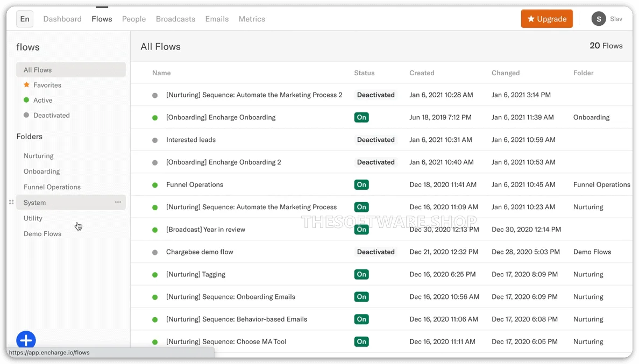Viewport: 639px width, 364px height.
Task: Open Sequence: Onboarding Emails flow
Action: pyautogui.click(x=231, y=296)
